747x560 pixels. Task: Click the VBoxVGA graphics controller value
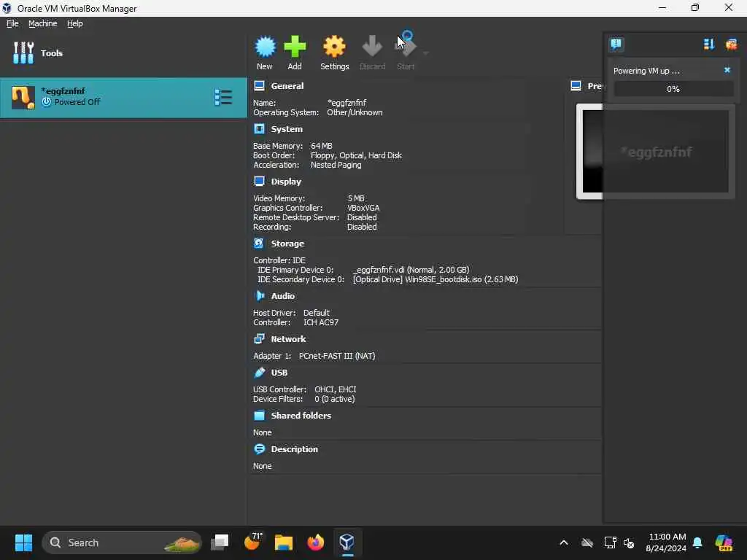point(363,208)
